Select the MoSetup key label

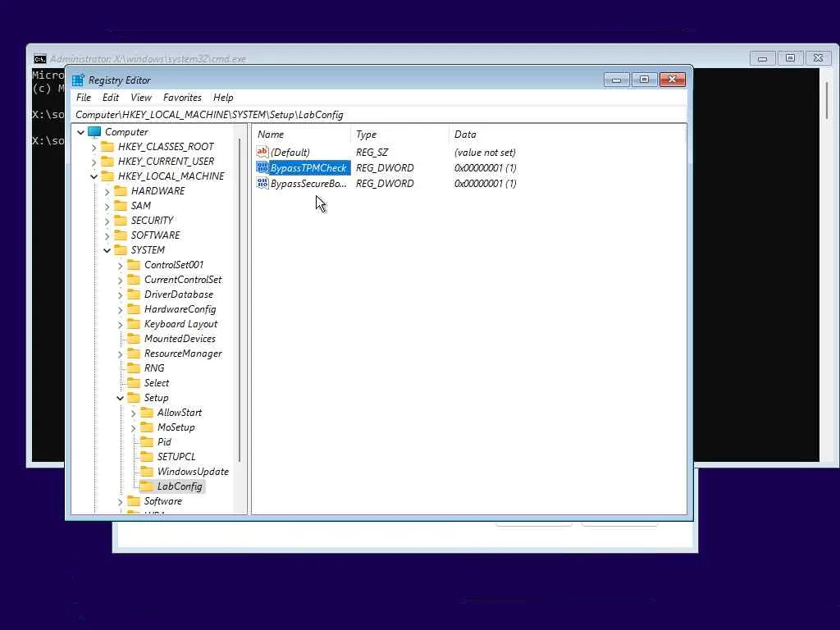click(176, 427)
